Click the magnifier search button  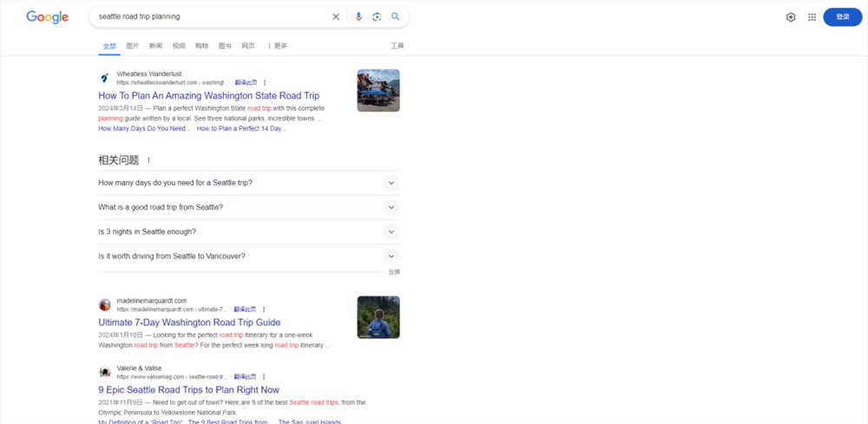coord(395,16)
